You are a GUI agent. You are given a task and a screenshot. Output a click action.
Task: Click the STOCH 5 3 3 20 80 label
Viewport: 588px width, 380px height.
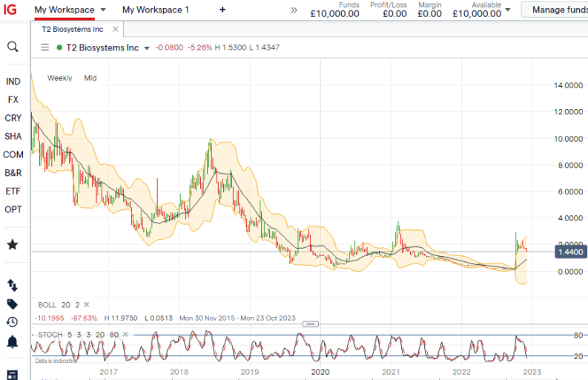click(x=79, y=334)
